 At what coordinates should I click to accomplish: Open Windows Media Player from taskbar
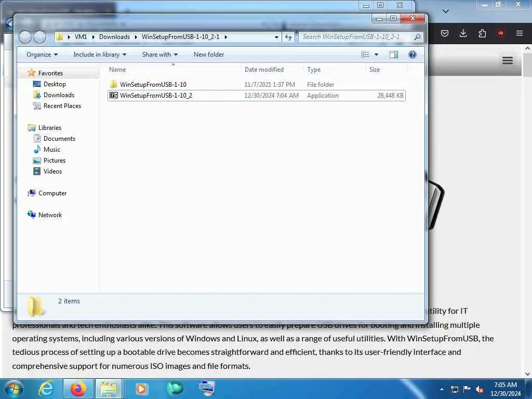141,389
